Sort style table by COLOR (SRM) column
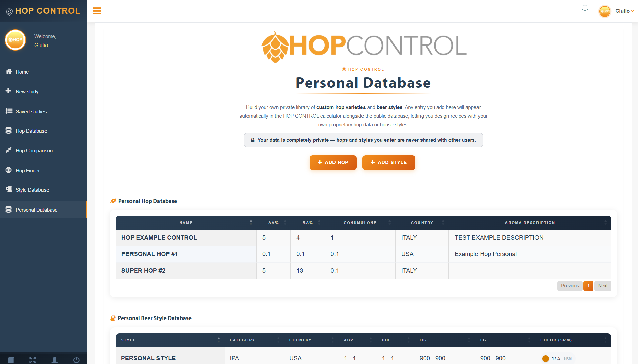This screenshot has height=364, width=638. click(573, 340)
